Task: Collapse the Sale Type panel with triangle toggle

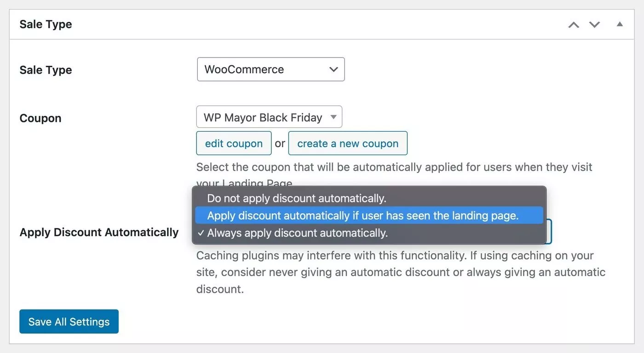Action: (x=620, y=24)
